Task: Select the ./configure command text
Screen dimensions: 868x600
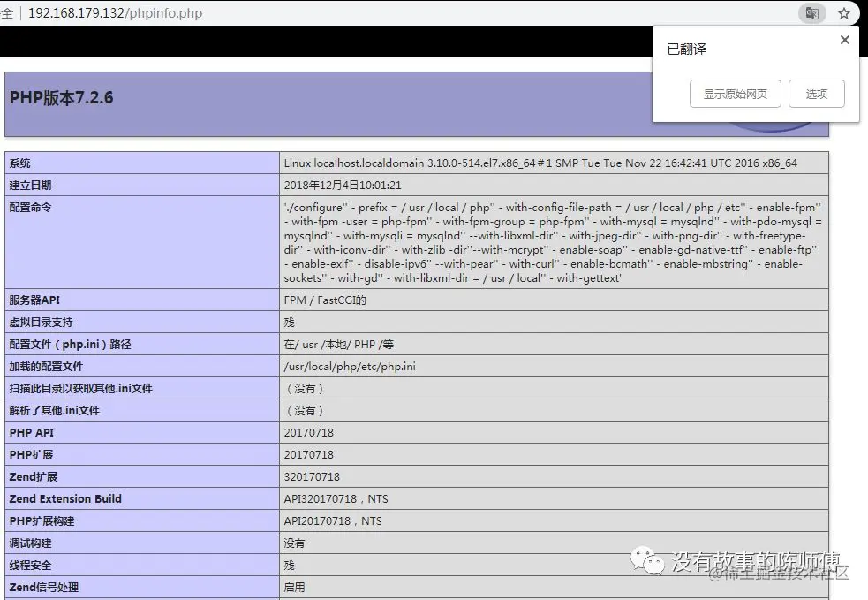Action: pyautogui.click(x=553, y=243)
